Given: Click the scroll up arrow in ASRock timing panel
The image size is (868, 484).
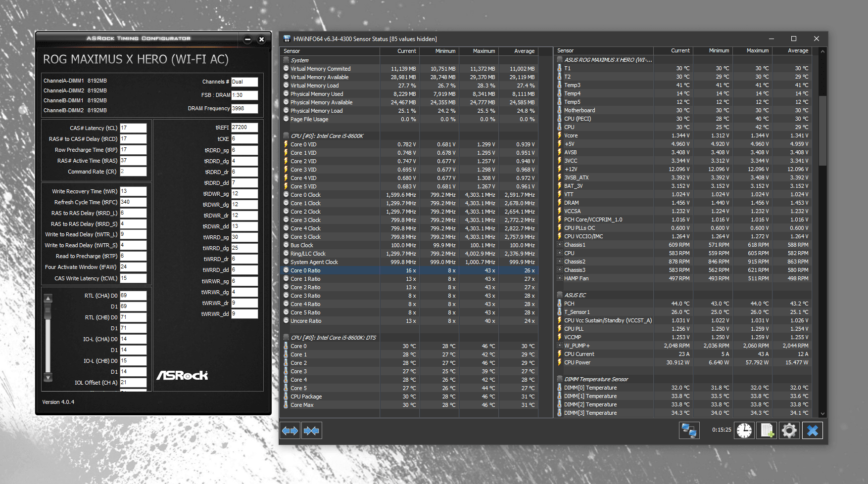Looking at the screenshot, I should [48, 298].
